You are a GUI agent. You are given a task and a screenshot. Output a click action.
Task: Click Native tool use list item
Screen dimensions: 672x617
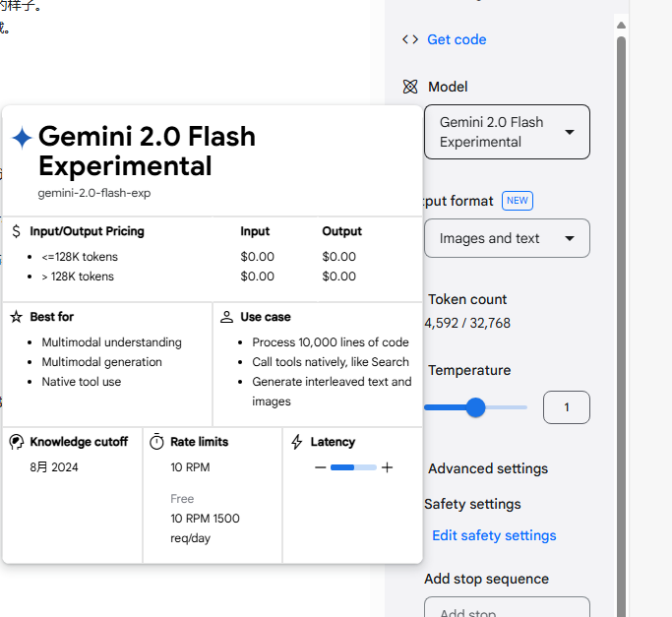tap(82, 382)
